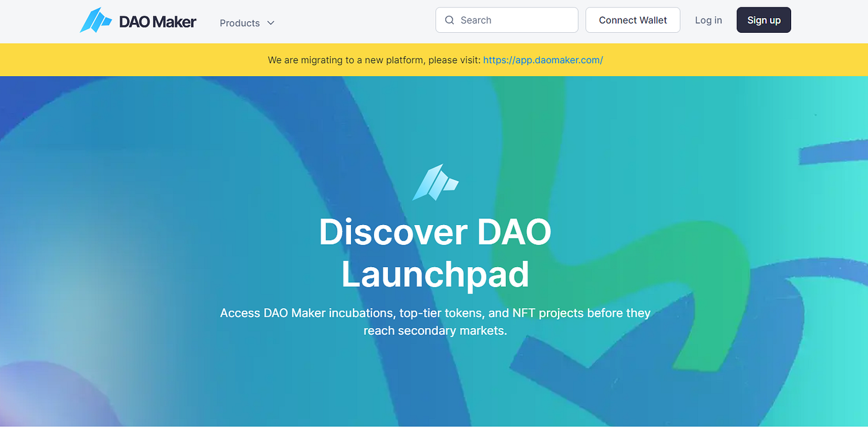Click the brand glyph left of DAO Maker text
This screenshot has width=868, height=429.
[x=97, y=20]
